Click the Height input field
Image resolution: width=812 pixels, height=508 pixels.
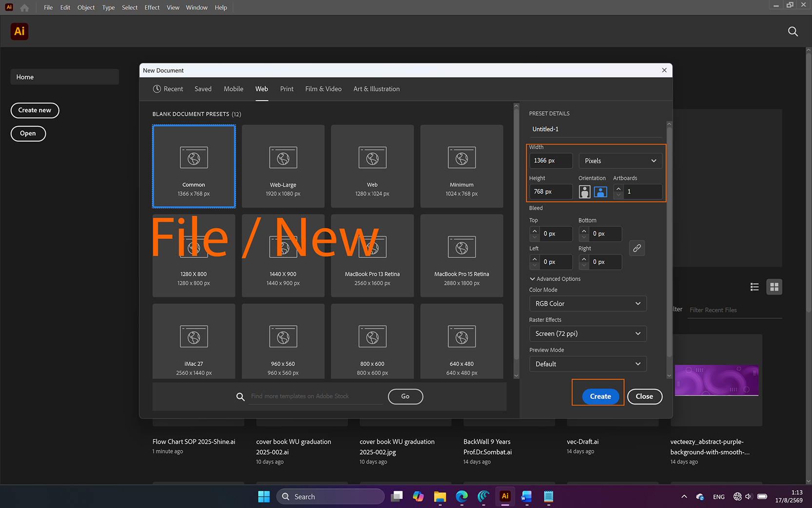pyautogui.click(x=551, y=192)
